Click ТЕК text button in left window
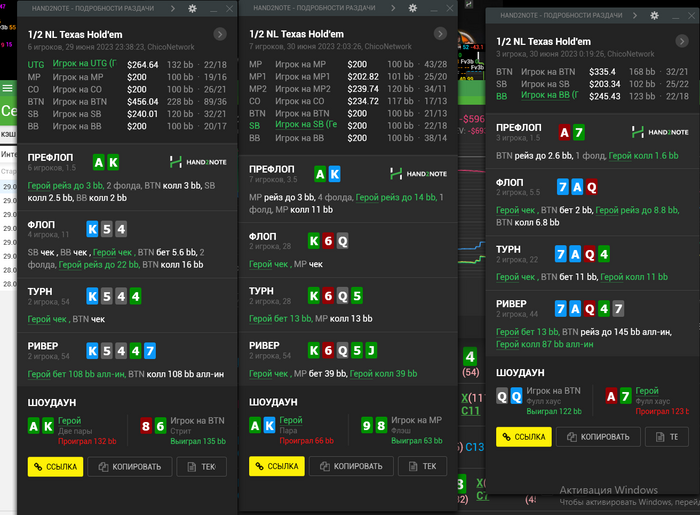 (x=202, y=467)
